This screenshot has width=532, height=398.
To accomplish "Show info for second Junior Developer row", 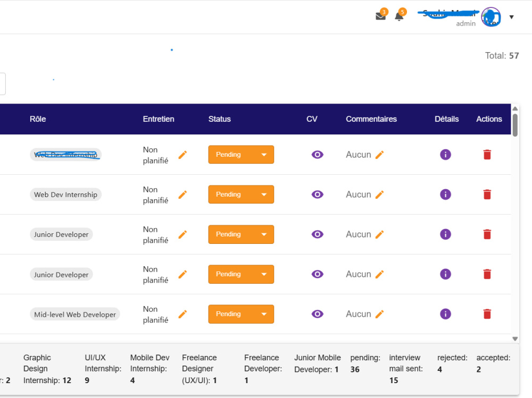I will pos(445,274).
